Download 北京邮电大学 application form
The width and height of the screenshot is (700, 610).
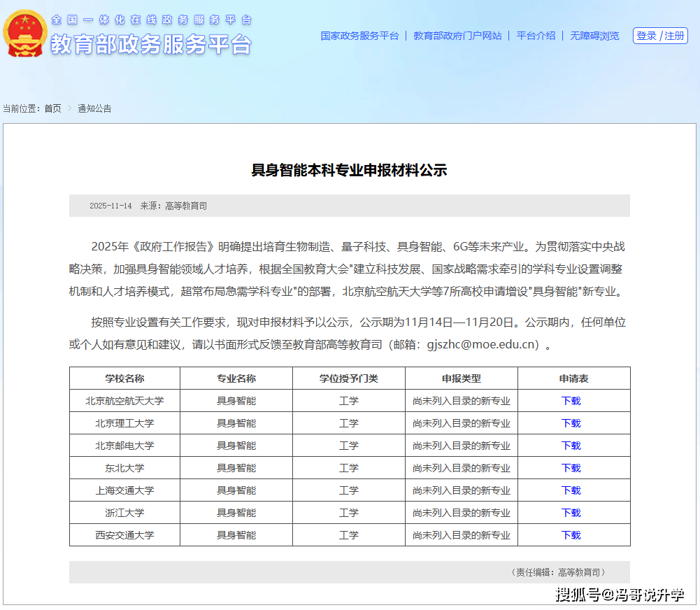coord(571,446)
